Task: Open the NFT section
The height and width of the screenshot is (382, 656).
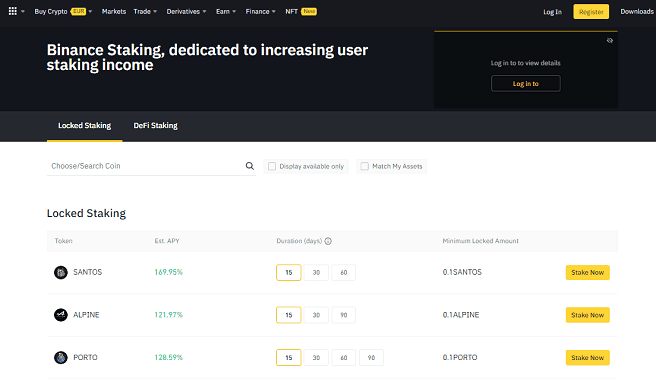Action: coord(292,12)
